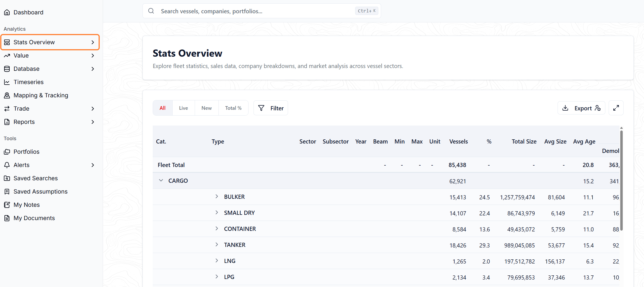Open the Filter button

[271, 108]
